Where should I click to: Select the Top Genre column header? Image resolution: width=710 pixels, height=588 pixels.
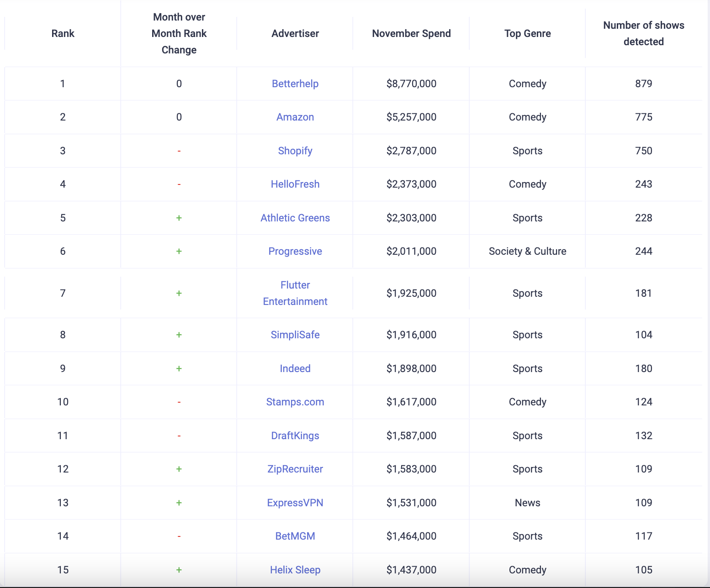(528, 33)
